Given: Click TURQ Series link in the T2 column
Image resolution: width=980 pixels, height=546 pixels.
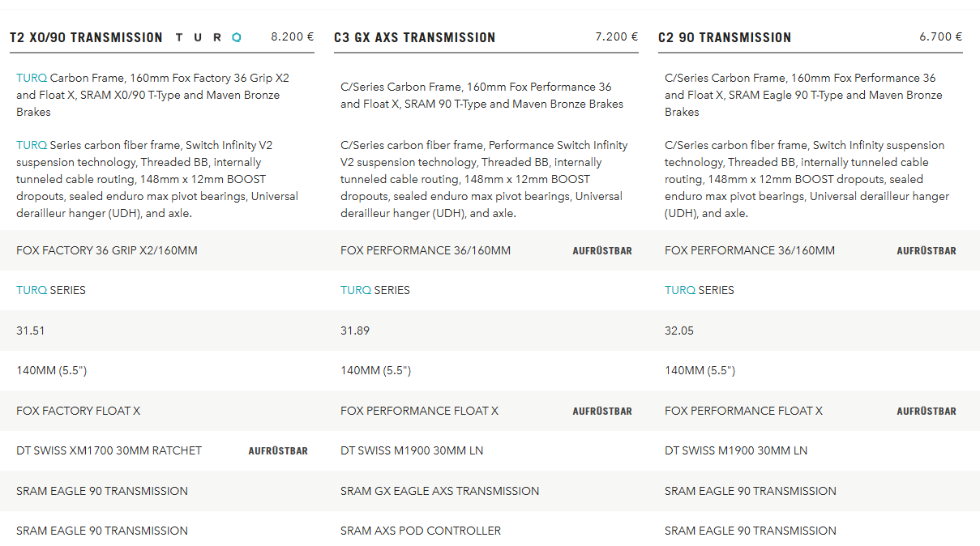Looking at the screenshot, I should point(32,290).
